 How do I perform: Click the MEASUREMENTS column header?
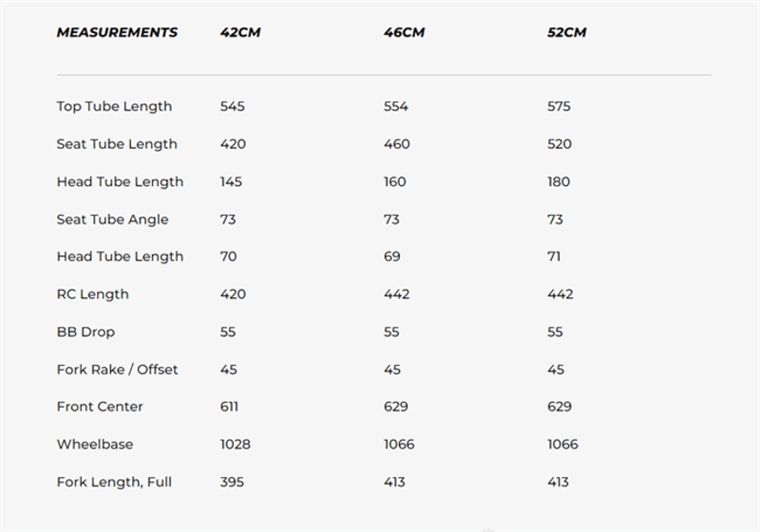tap(117, 32)
